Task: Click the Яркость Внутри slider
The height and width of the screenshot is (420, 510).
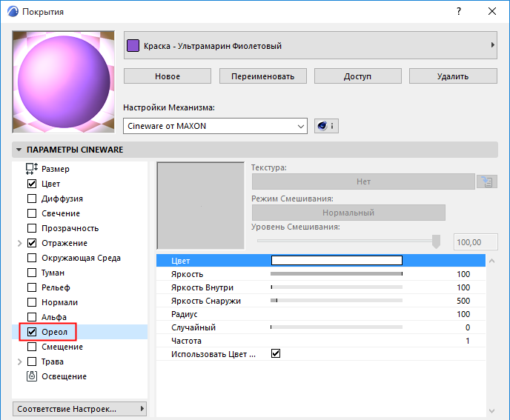Action: (337, 287)
